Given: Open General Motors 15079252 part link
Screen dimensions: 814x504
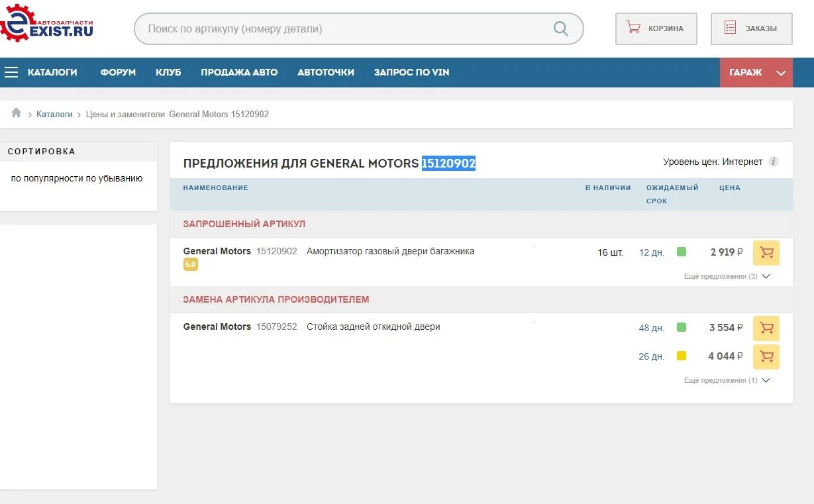Looking at the screenshot, I should tap(240, 327).
